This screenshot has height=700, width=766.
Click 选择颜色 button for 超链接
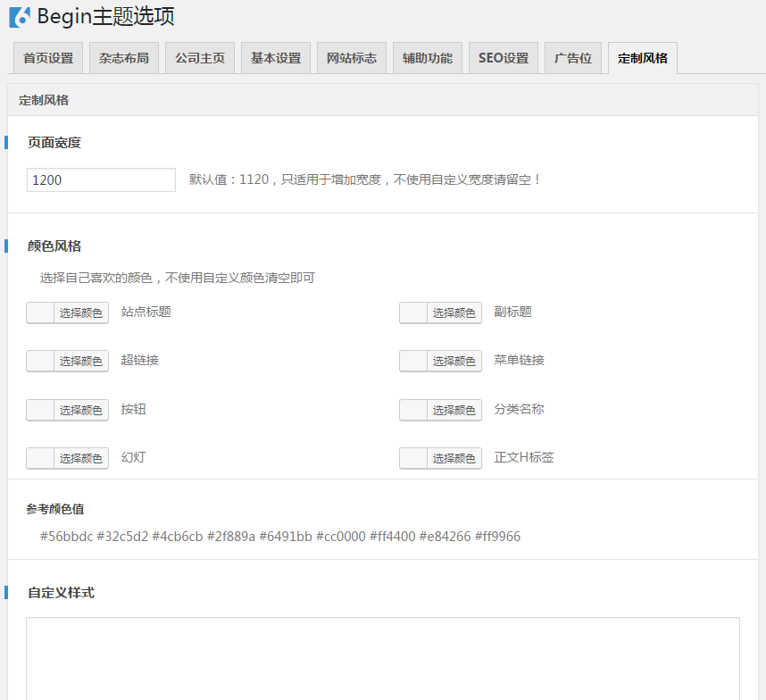tap(81, 361)
